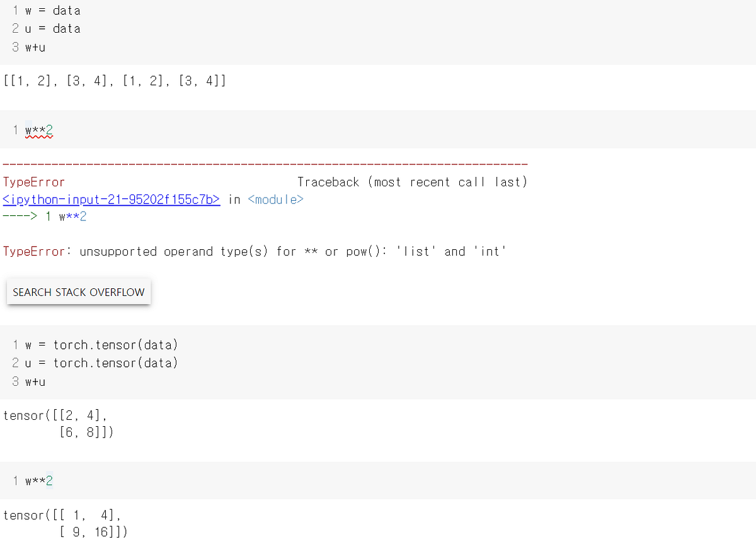Image resolution: width=756 pixels, height=547 pixels.
Task: Select the 'w+u' line in the torch cell
Action: [x=35, y=381]
